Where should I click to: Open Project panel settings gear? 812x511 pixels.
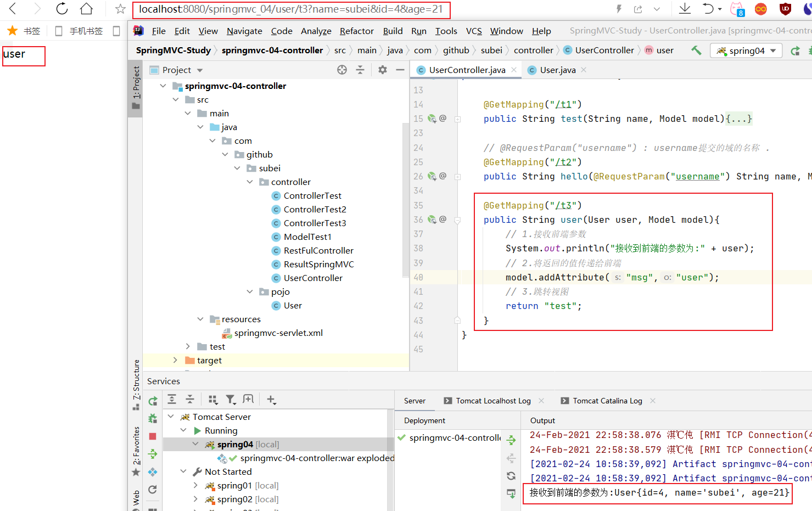(383, 70)
